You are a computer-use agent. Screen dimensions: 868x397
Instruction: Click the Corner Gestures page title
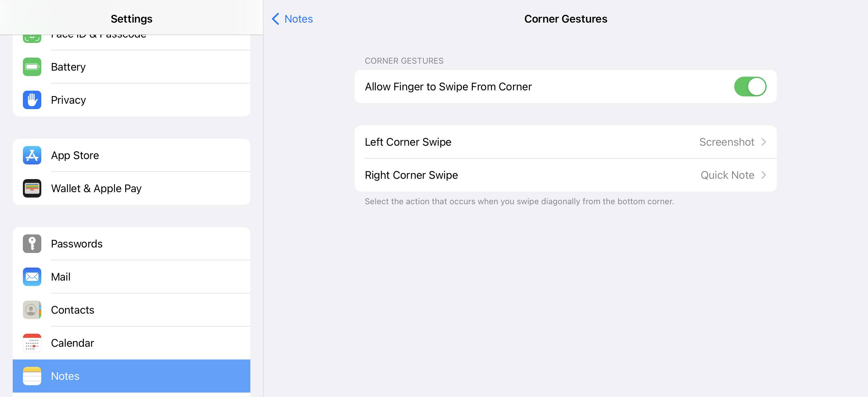click(566, 19)
